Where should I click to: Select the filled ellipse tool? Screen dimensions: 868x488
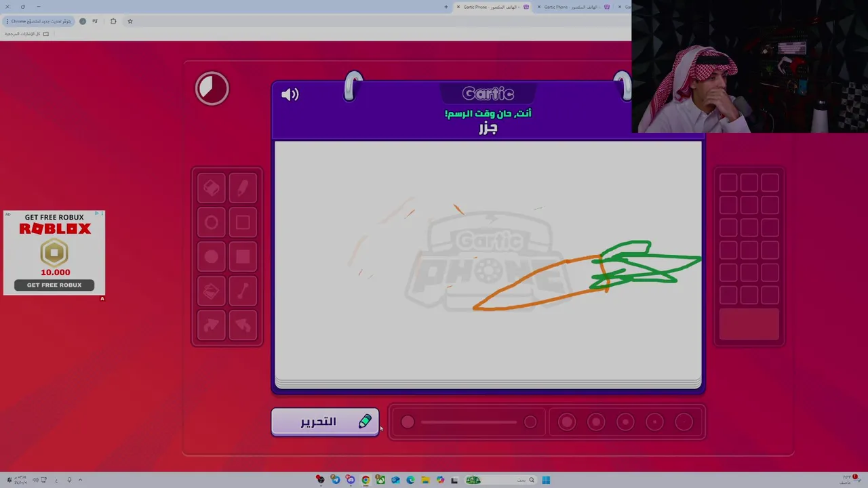(x=211, y=257)
